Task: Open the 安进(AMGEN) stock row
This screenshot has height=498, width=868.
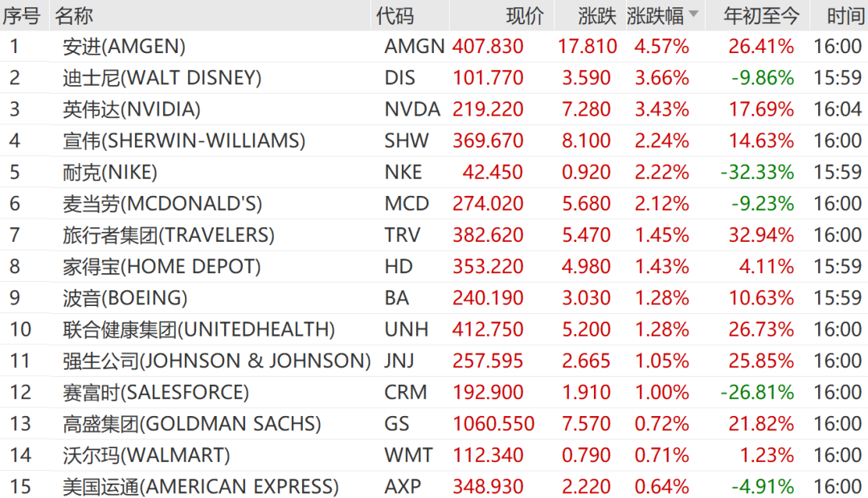Action: [x=434, y=47]
